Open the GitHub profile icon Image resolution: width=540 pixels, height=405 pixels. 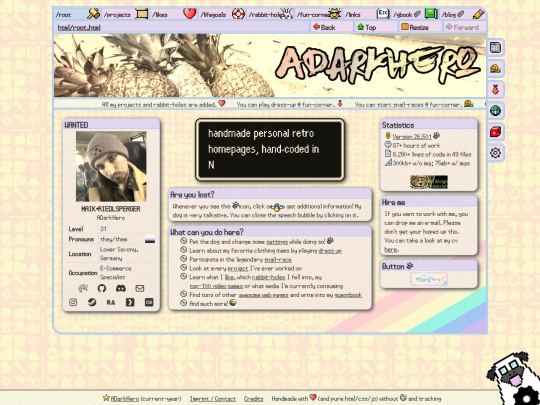(102, 288)
